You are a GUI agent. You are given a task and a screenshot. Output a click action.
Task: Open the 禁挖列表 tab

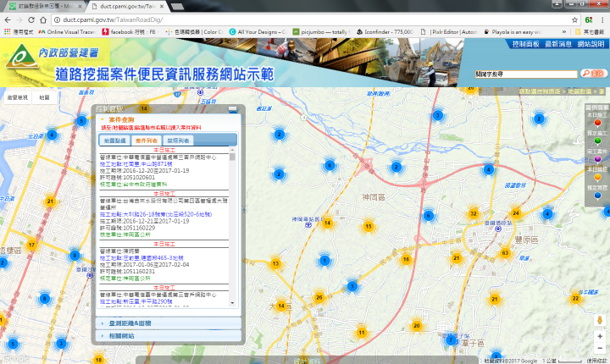coord(178,141)
